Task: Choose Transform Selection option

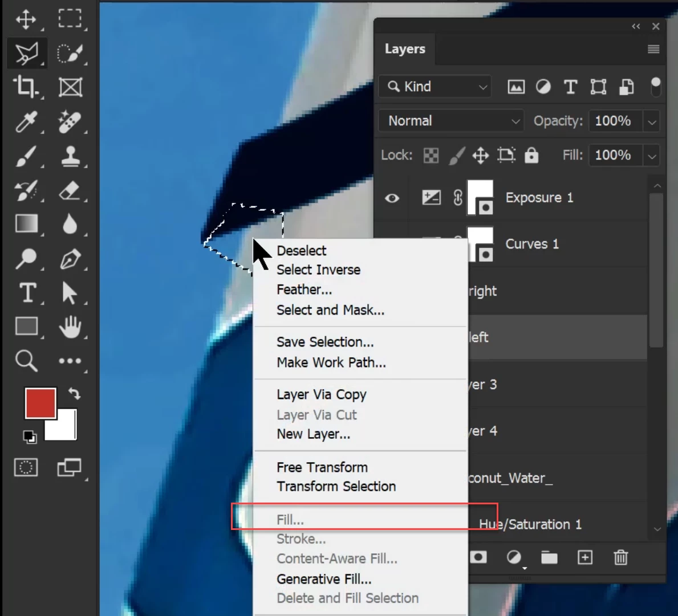Action: coord(336,487)
